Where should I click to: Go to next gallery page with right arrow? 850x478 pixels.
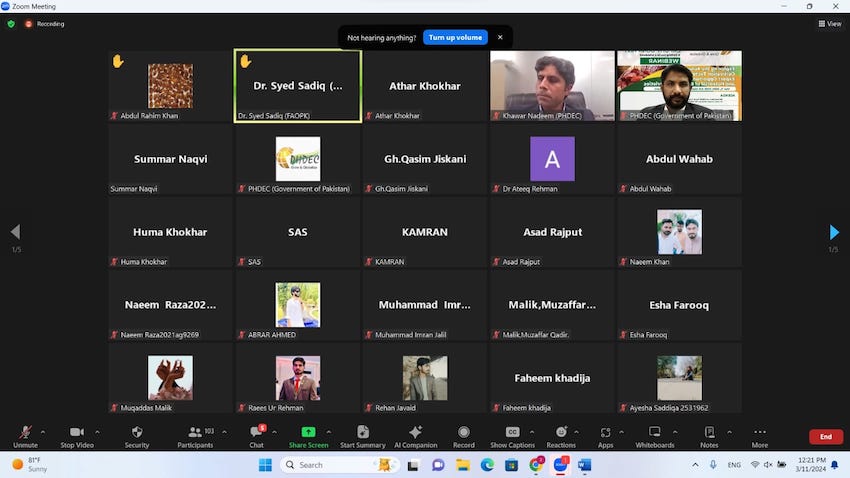click(834, 232)
